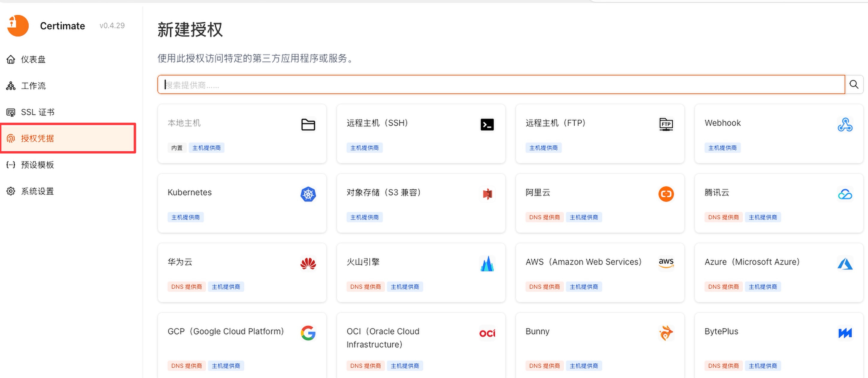Image resolution: width=868 pixels, height=378 pixels.
Task: Select Azure (Microsoft Azure) provider
Action: click(x=779, y=273)
